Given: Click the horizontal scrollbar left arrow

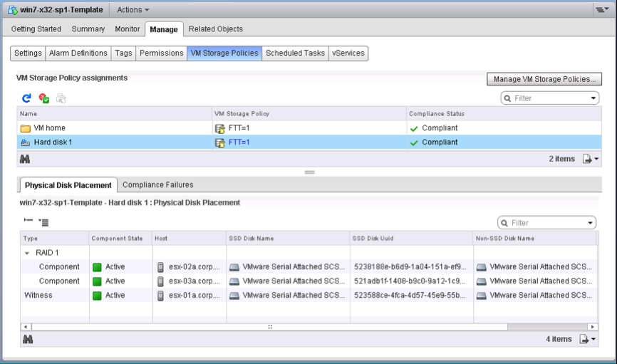Looking at the screenshot, I should (x=26, y=327).
